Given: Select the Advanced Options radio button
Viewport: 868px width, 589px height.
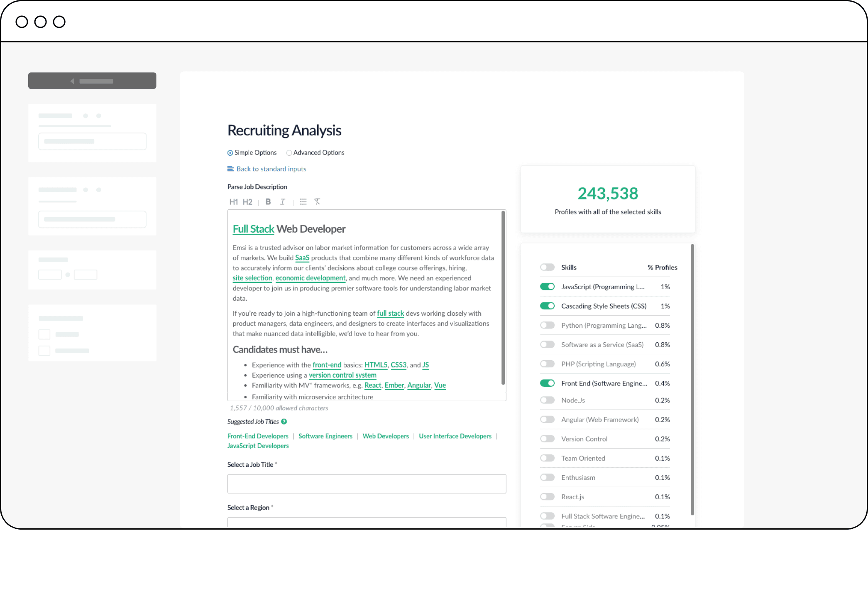Looking at the screenshot, I should tap(289, 153).
